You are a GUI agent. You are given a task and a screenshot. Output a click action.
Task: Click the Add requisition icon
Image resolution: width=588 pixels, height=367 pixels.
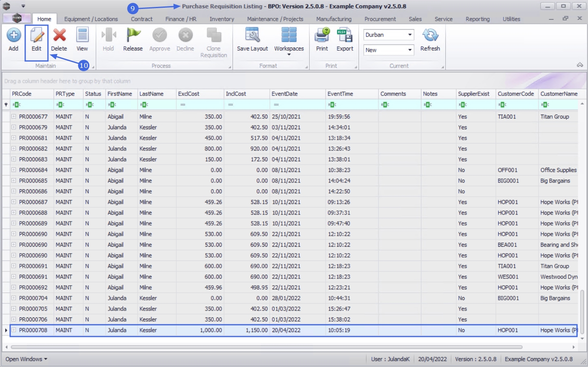pyautogui.click(x=13, y=39)
